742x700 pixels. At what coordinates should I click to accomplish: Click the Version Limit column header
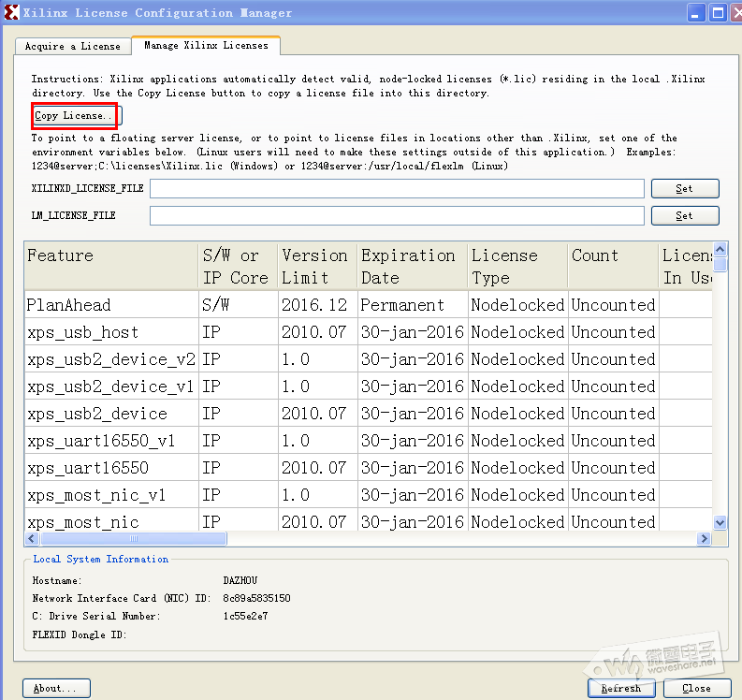tap(317, 266)
